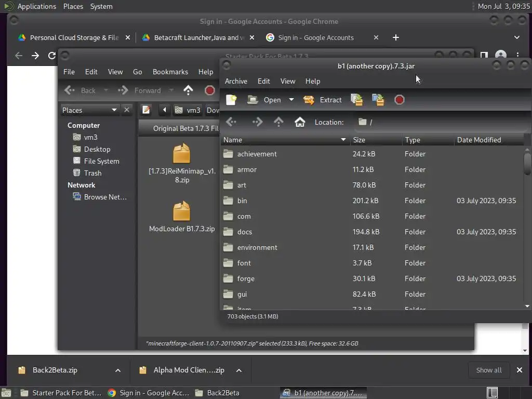
Task: Select the docs folder
Action: 371,232
